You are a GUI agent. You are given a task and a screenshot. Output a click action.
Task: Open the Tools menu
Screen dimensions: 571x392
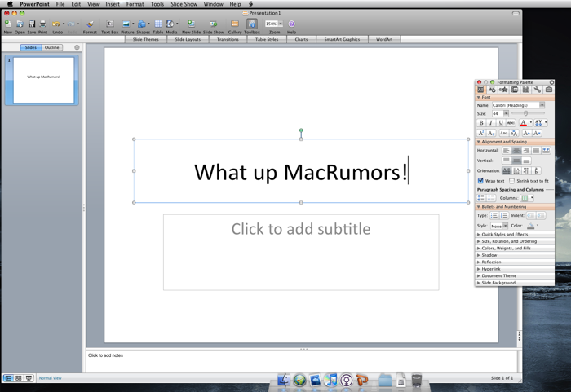157,4
